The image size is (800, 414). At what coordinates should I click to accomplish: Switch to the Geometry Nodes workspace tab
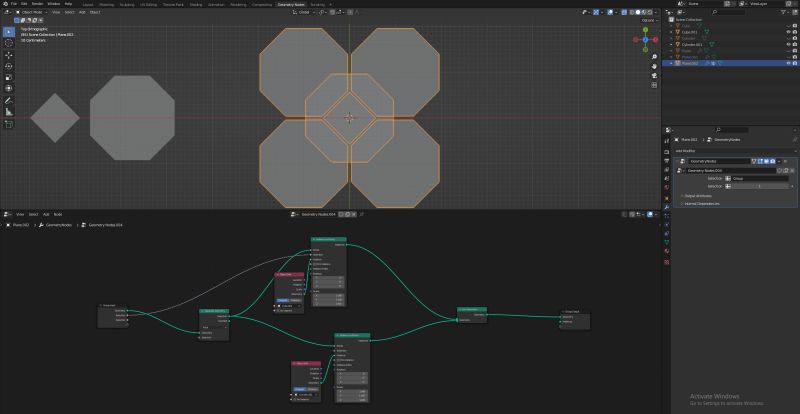tap(291, 4)
